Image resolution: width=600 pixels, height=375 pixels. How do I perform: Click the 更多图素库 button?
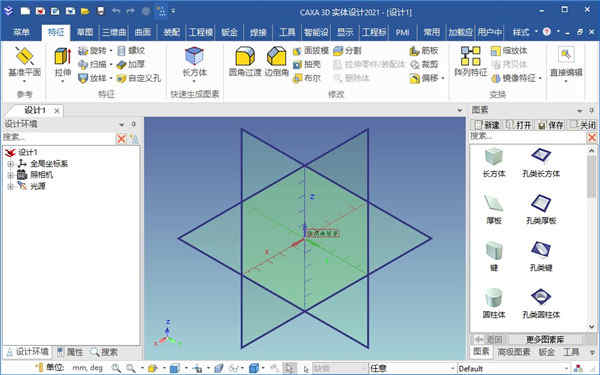click(x=545, y=339)
